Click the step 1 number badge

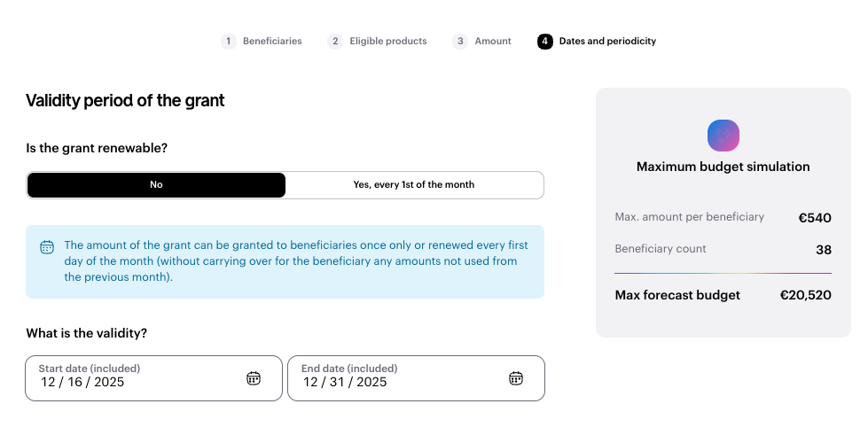229,41
